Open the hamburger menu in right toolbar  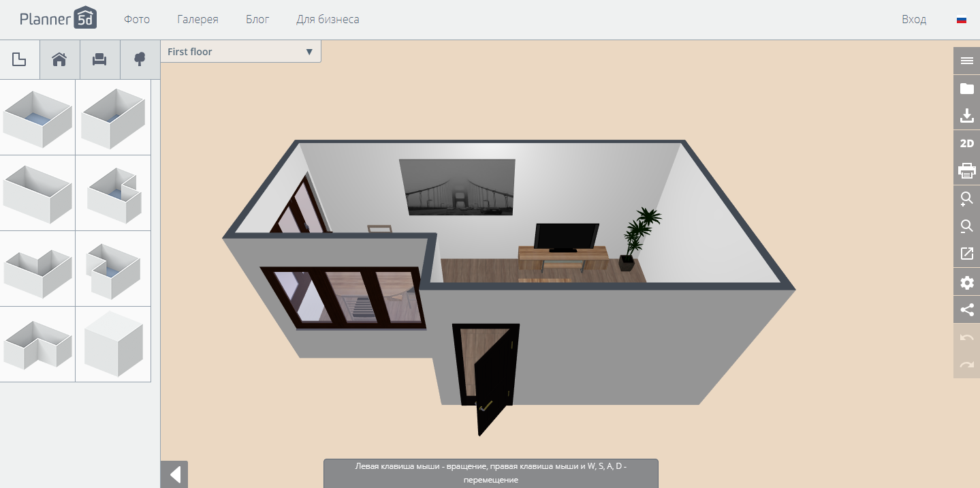[966, 61]
